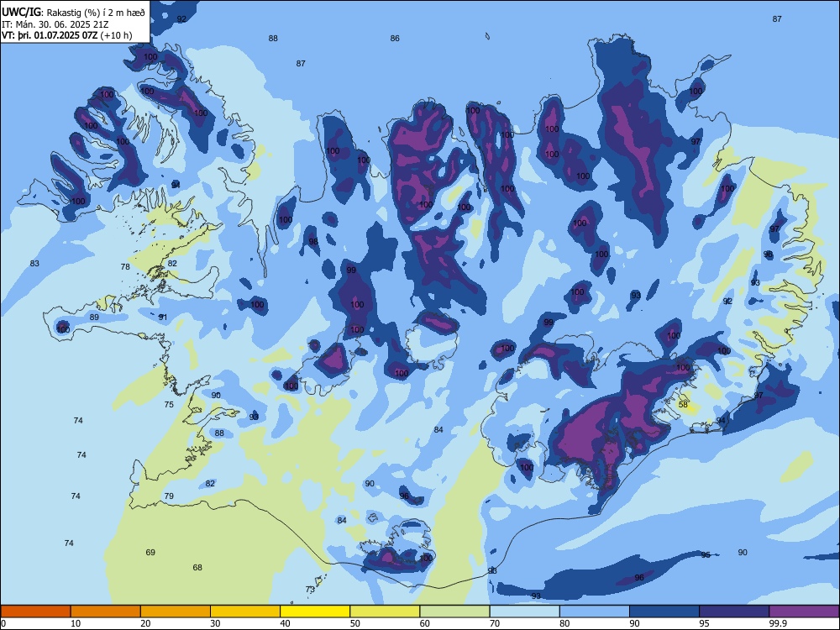Click the humidity value "91" on the map

(x=163, y=318)
